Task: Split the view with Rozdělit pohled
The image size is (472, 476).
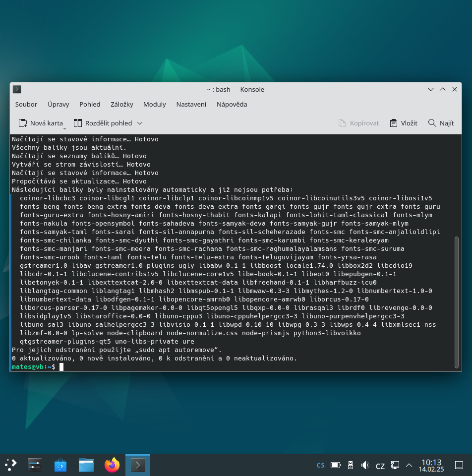Action: tap(103, 123)
